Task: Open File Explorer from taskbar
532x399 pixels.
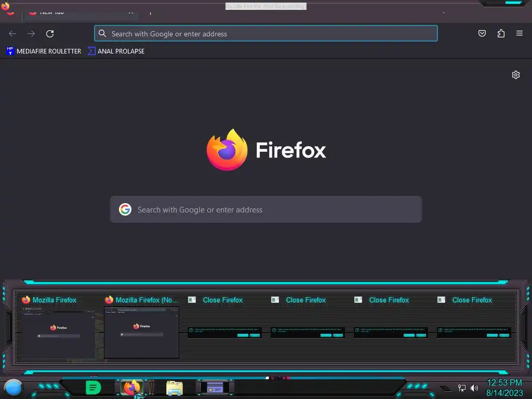Action: (175, 388)
